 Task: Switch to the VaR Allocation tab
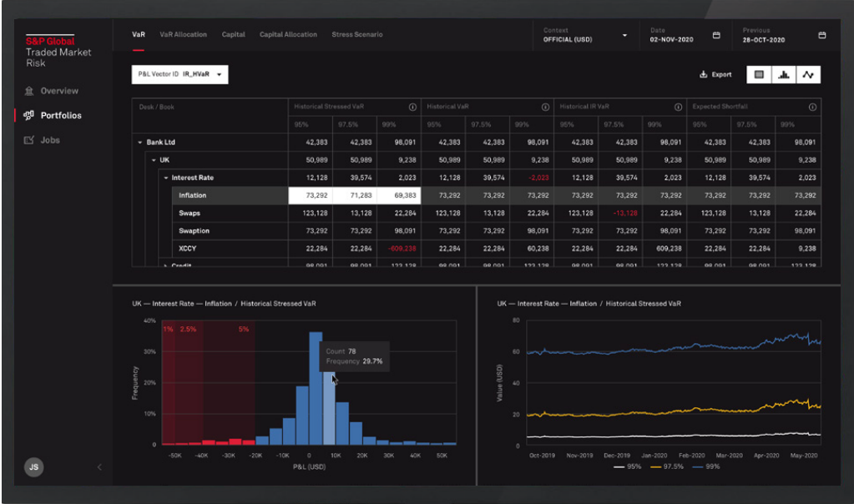[183, 35]
